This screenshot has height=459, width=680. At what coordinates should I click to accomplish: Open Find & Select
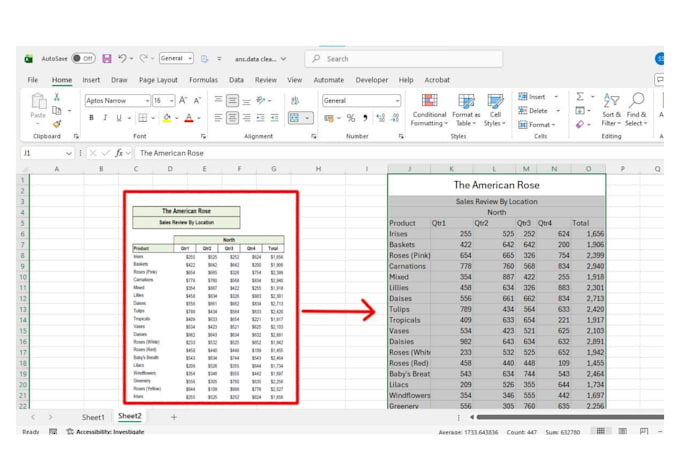click(636, 110)
